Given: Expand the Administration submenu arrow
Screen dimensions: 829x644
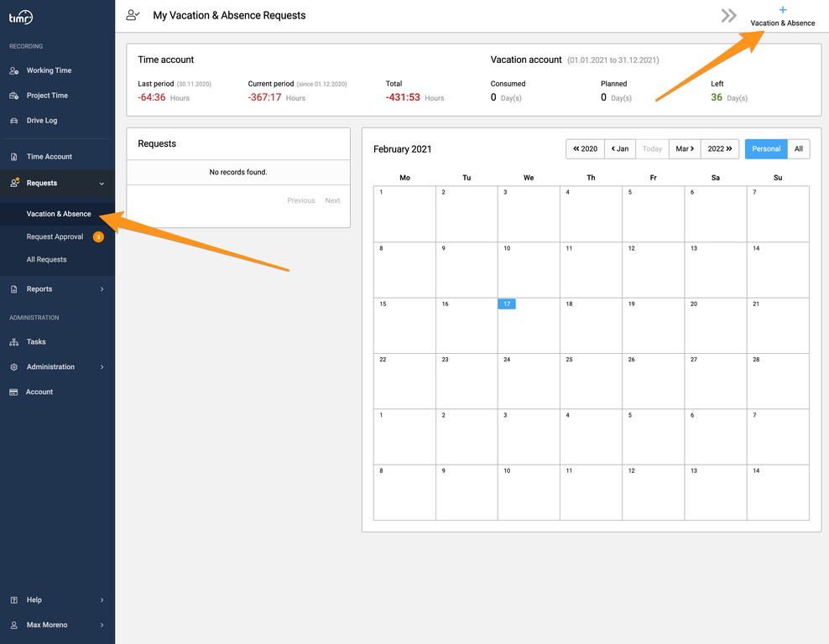Looking at the screenshot, I should click(102, 366).
